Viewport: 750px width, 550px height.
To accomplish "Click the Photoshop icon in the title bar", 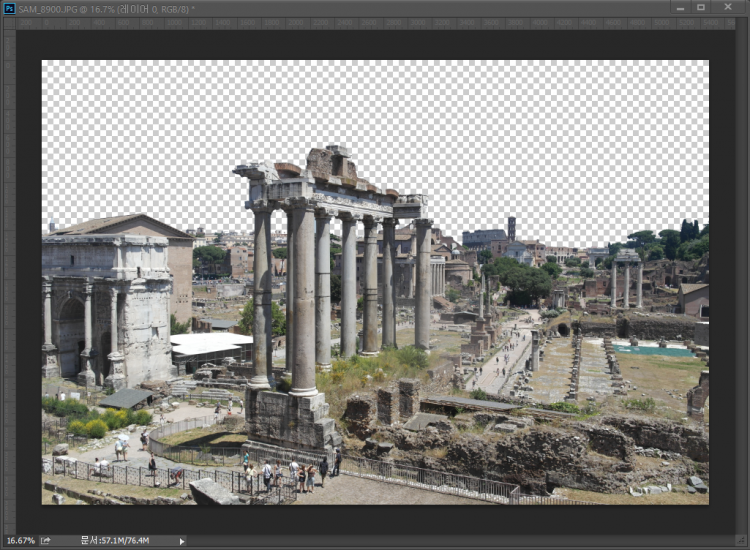I will [9, 8].
